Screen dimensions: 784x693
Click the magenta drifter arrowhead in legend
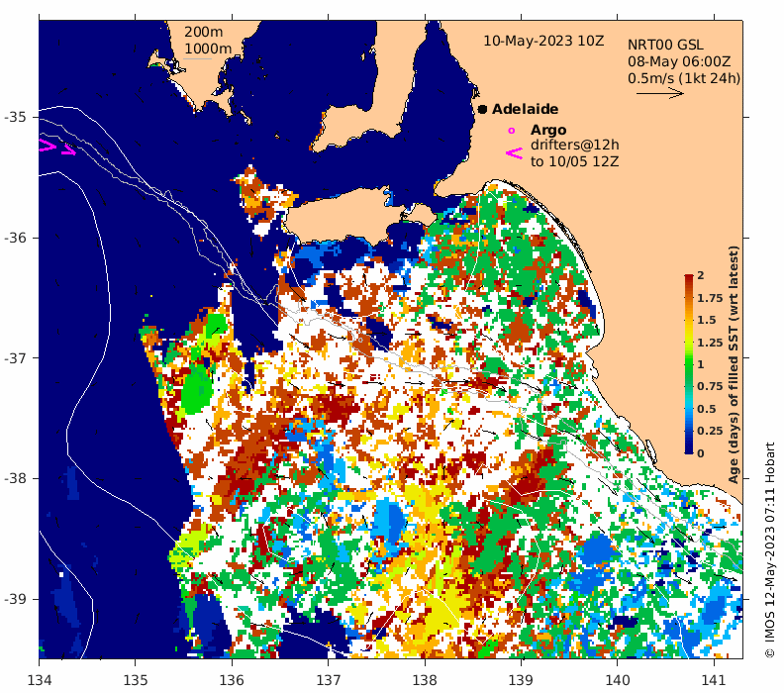[x=515, y=153]
